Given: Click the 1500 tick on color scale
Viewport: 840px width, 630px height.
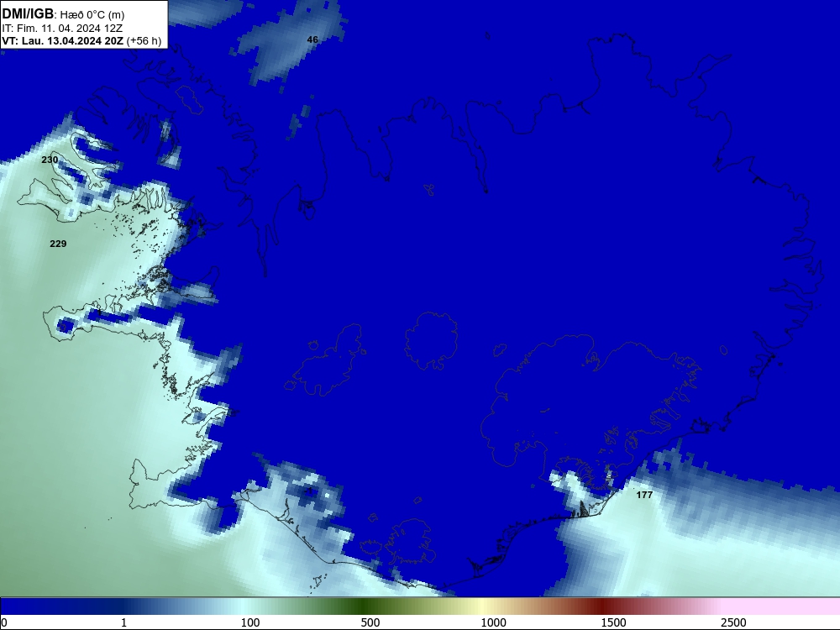Looking at the screenshot, I should pyautogui.click(x=613, y=622).
